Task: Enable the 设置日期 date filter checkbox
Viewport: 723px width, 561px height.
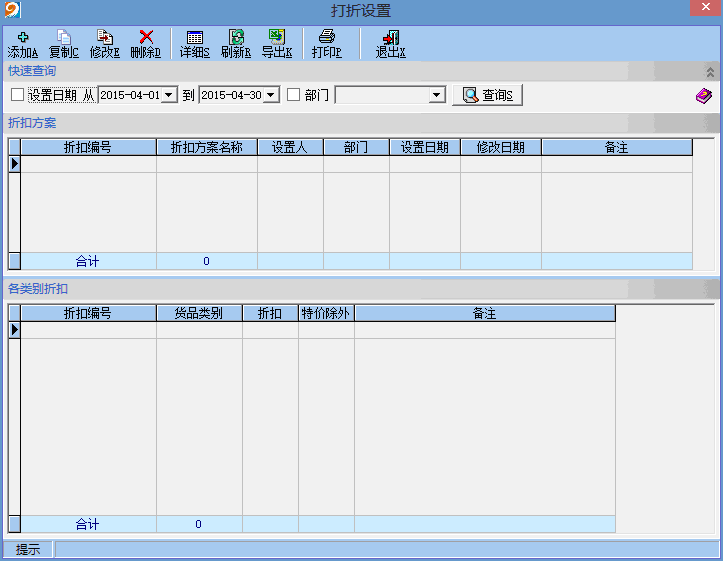Action: 17,95
